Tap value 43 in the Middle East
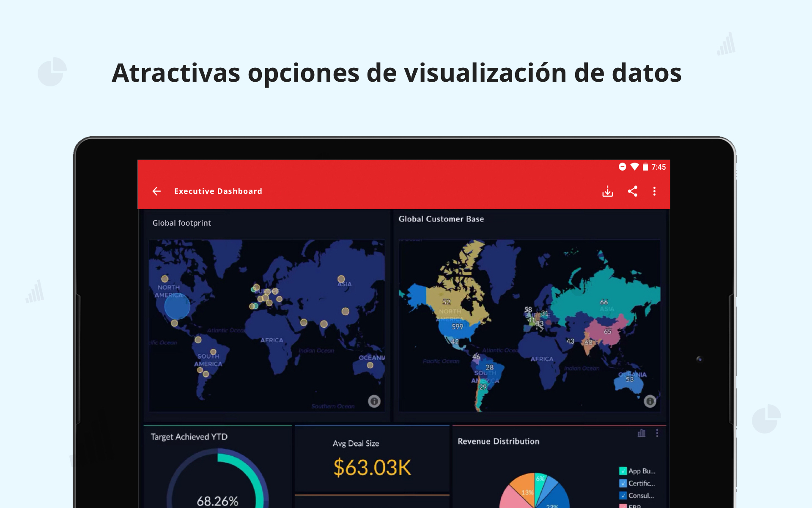812x508 pixels. 571,341
